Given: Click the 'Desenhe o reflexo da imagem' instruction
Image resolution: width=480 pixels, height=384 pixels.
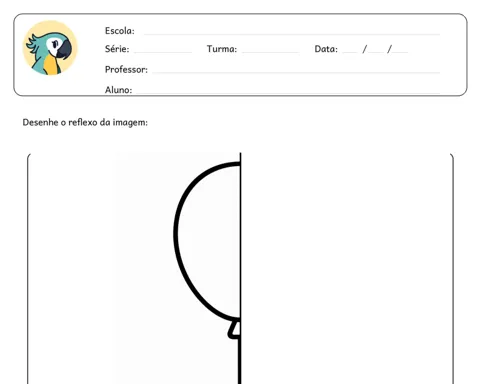Looking at the screenshot, I should 85,122.
